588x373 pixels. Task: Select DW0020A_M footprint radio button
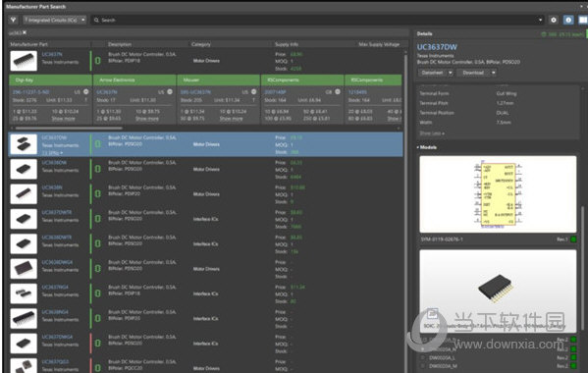423,365
